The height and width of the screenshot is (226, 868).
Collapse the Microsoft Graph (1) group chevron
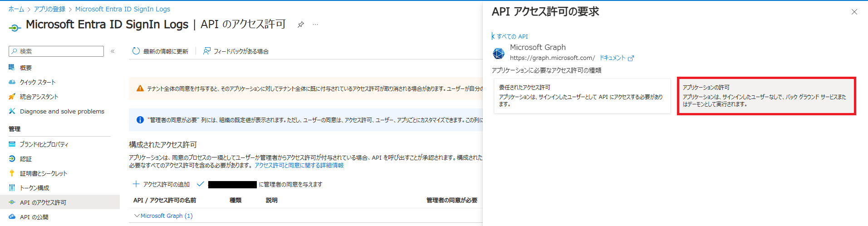pyautogui.click(x=137, y=216)
